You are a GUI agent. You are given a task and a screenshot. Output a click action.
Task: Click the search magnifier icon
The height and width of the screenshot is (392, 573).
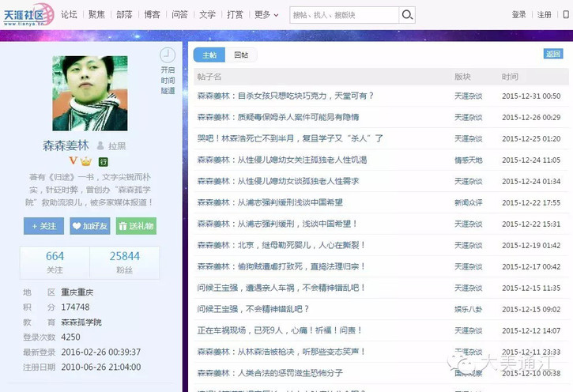[x=407, y=15]
